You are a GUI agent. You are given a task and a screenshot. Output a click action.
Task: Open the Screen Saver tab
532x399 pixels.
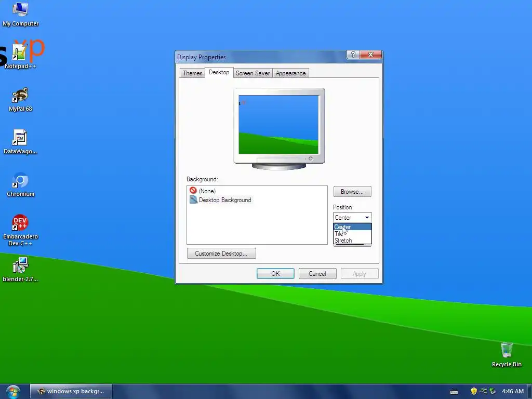tap(252, 73)
